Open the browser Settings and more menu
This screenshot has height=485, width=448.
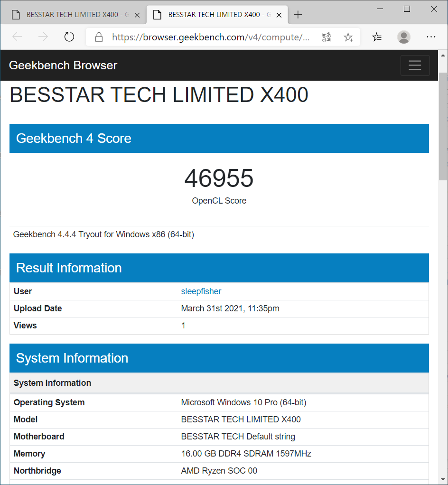431,37
